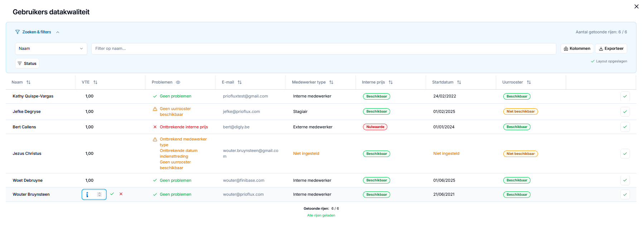Open the Naam search field dropdown
644x233 pixels.
pos(51,49)
